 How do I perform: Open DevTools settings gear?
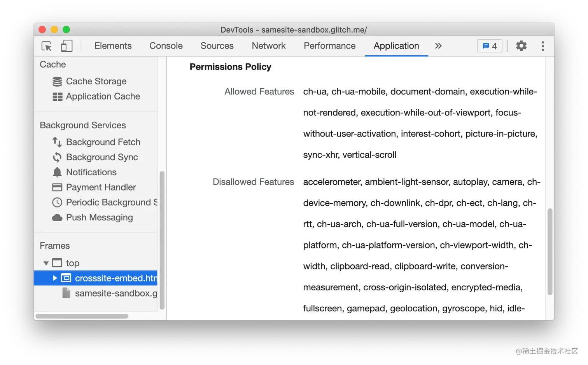tap(521, 46)
